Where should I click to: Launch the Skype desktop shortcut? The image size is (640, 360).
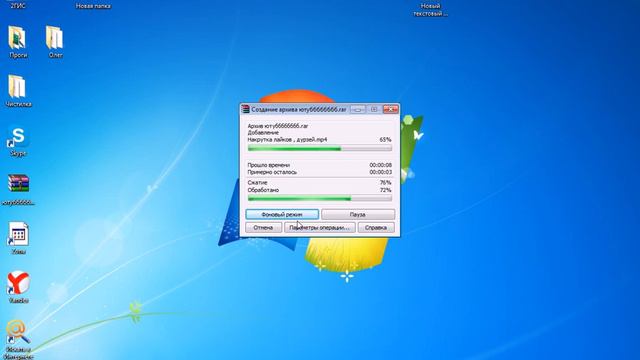click(x=18, y=137)
